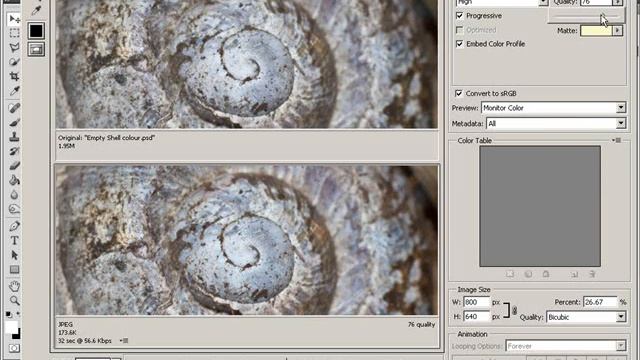Screen dimensions: 640x360
Task: Click the Percent field
Action: [600, 302]
